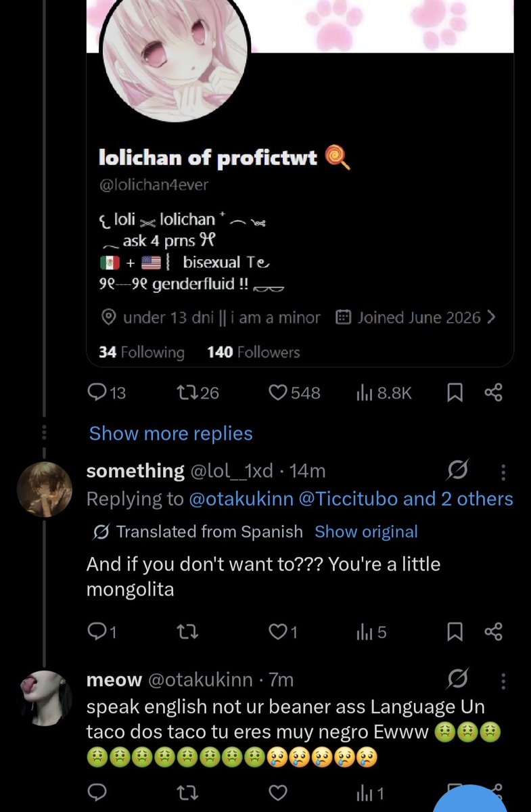Open something's profile avatar

44,489
